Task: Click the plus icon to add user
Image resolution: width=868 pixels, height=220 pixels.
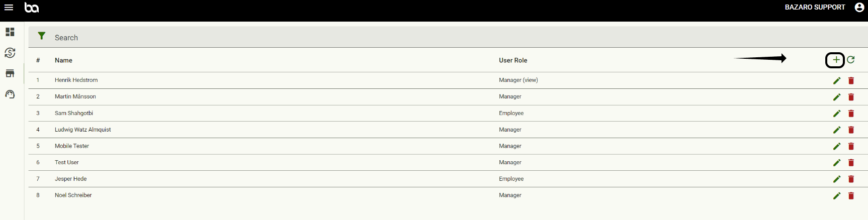Action: click(836, 60)
